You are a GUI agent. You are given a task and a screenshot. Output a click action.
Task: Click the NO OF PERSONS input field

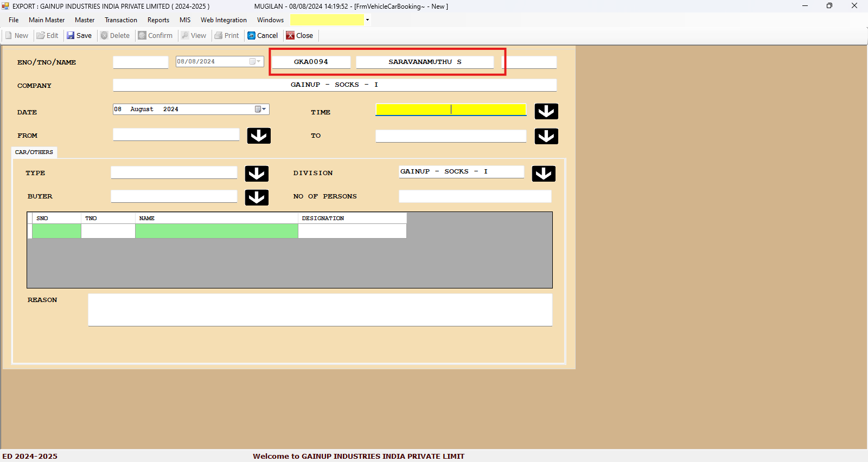tap(475, 196)
